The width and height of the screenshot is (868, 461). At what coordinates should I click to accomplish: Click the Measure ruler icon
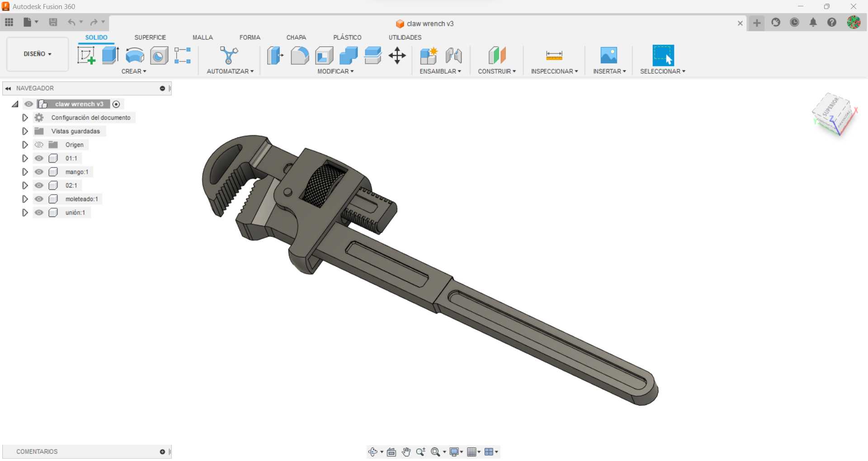pos(554,56)
